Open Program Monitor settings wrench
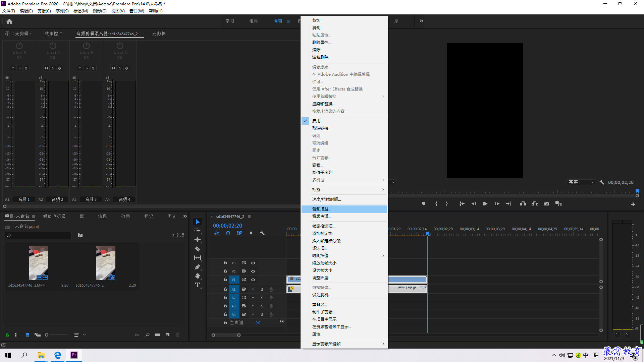Image resolution: width=644 pixels, height=362 pixels. (x=602, y=182)
